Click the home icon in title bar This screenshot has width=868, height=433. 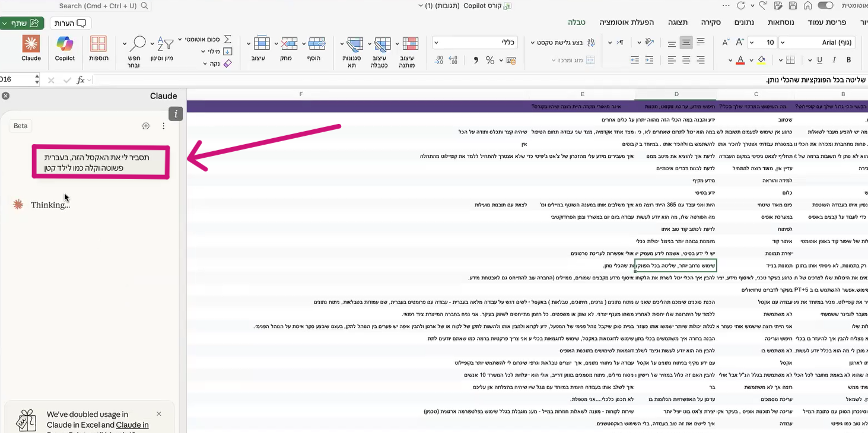pyautogui.click(x=807, y=6)
